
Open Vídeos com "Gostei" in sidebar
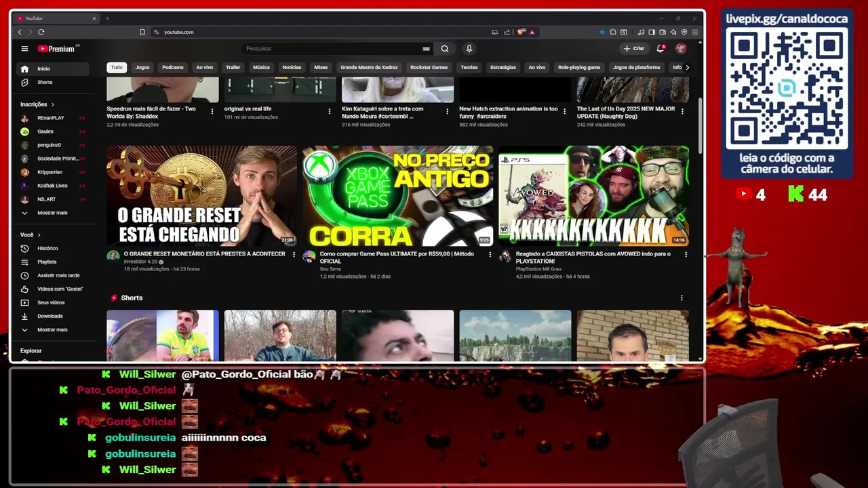(53, 289)
